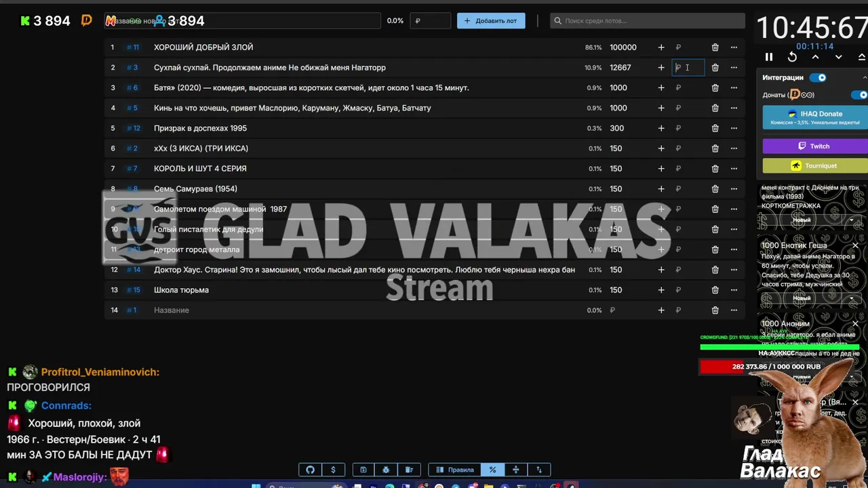The height and width of the screenshot is (488, 868).
Task: Click Profitrol_Veniaminovich username in chat
Action: tap(100, 372)
